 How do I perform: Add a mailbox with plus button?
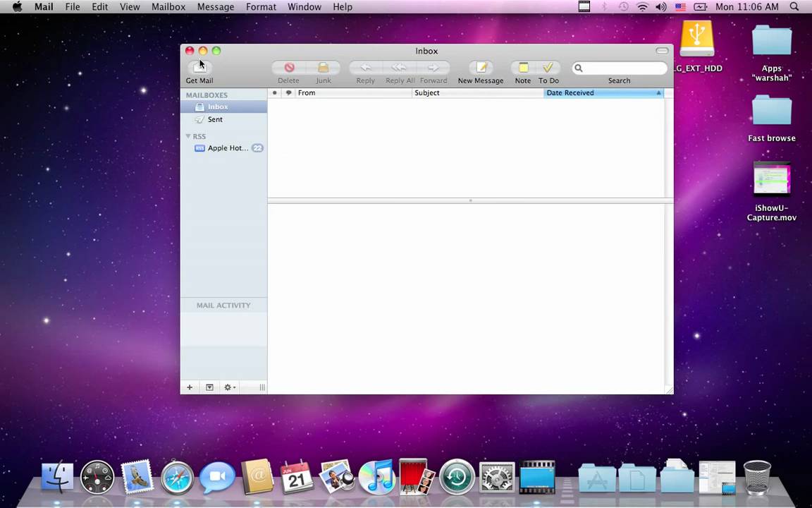click(190, 387)
